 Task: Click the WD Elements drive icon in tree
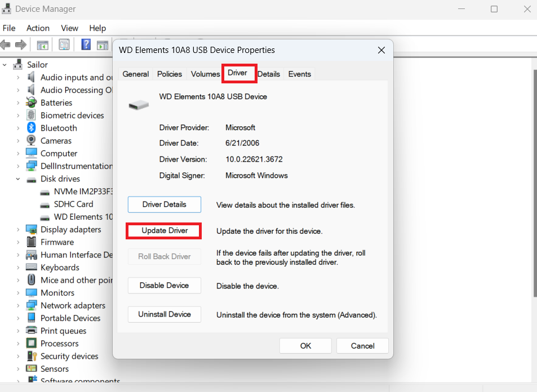pyautogui.click(x=45, y=218)
